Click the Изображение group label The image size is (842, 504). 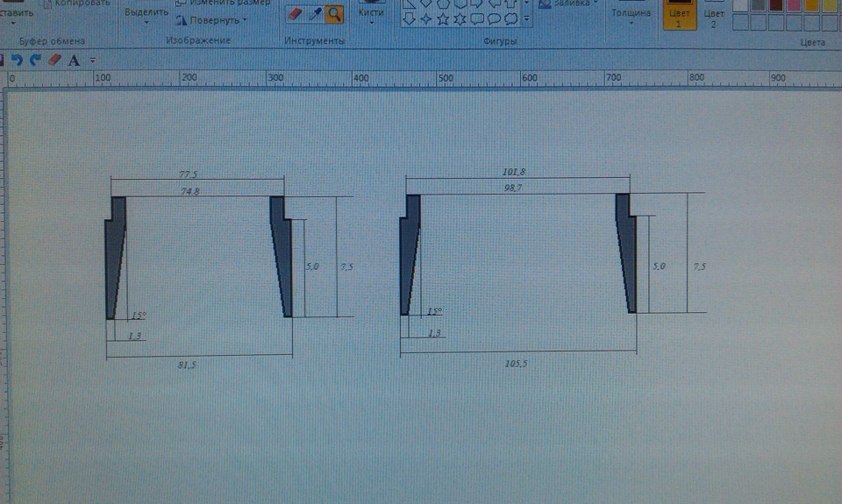point(198,40)
